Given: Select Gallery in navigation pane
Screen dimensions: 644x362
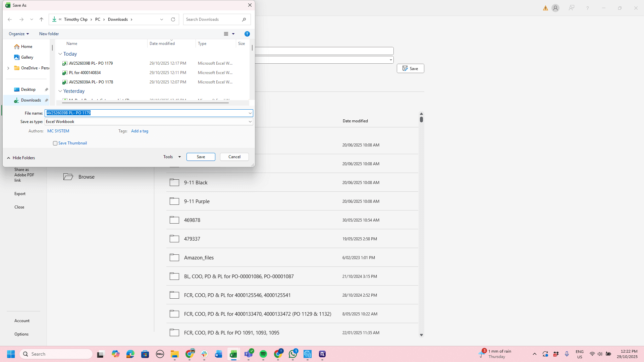Looking at the screenshot, I should tap(27, 57).
